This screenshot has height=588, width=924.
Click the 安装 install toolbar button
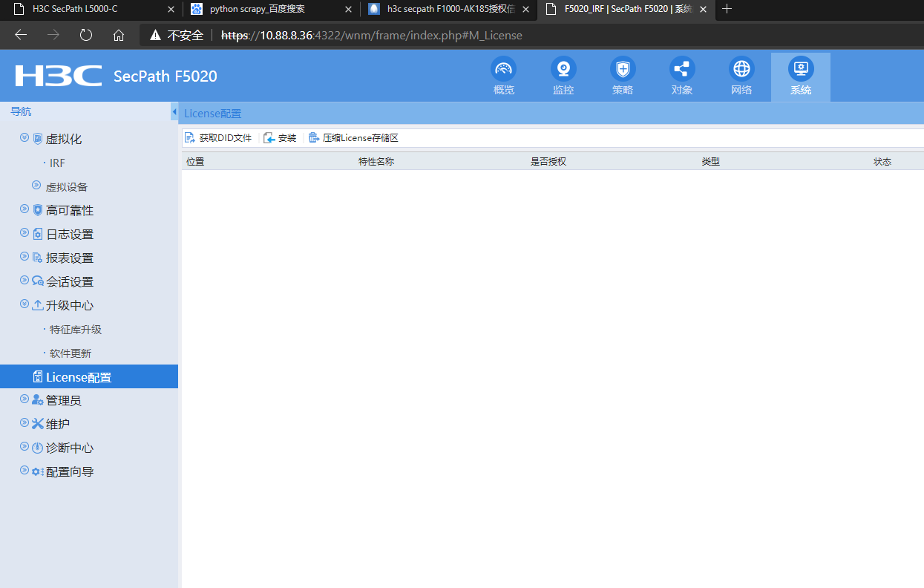[280, 138]
